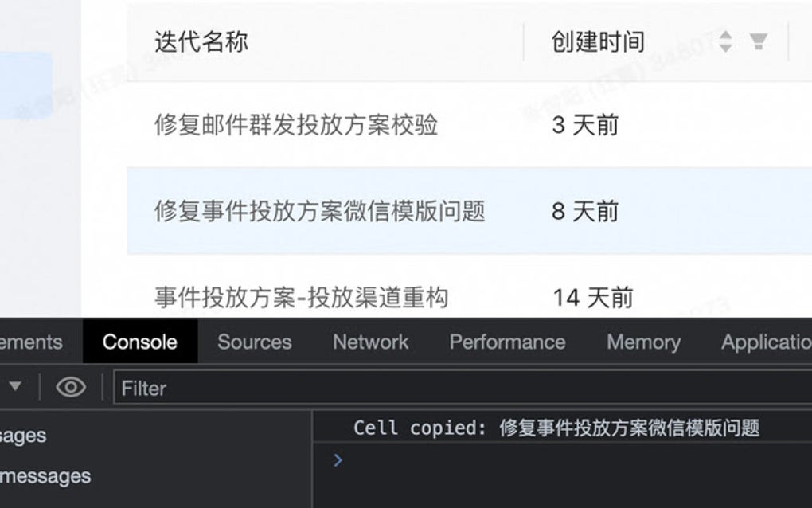812x508 pixels.
Task: Select messages in the console sidebar
Action: 24,436
